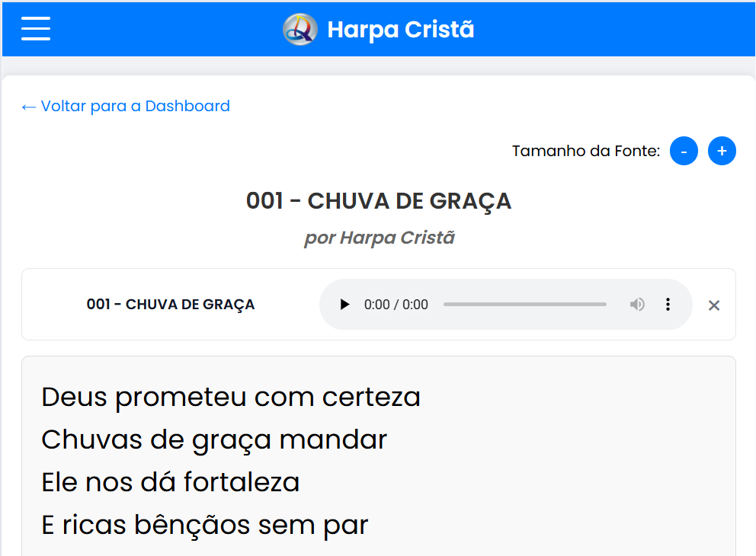Click the audio progress seek bar
Screen dimensions: 756x556
tap(524, 305)
